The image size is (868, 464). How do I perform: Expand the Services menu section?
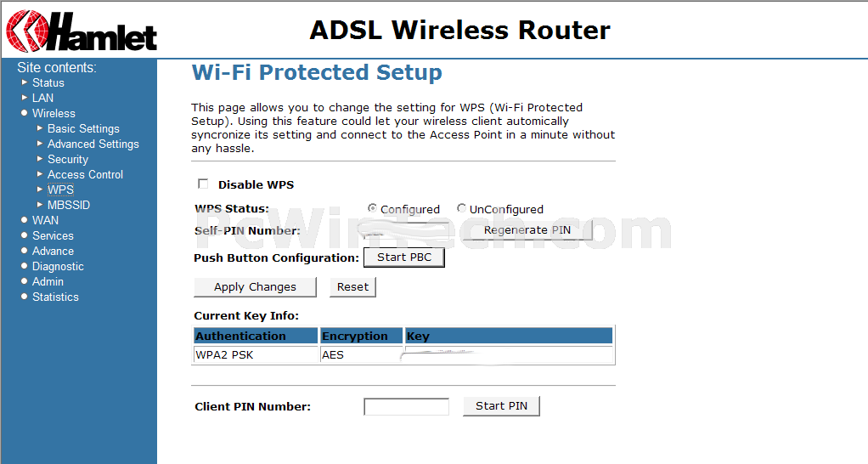pyautogui.click(x=53, y=235)
